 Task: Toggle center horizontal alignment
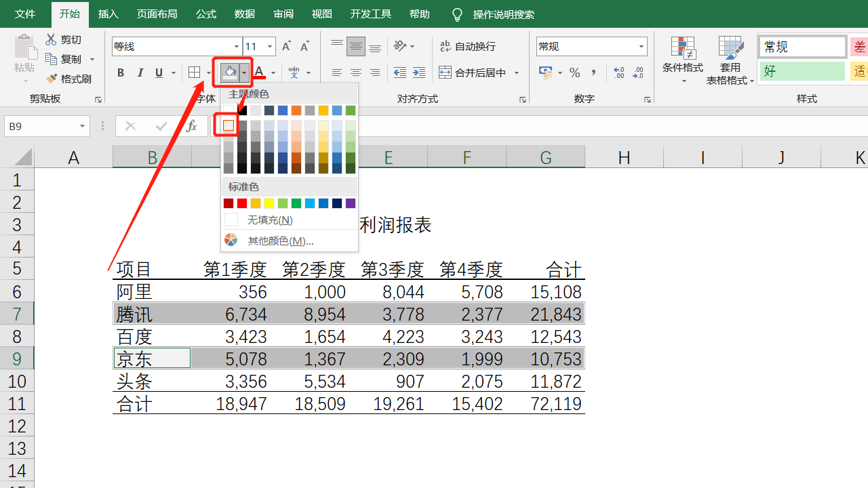(x=356, y=73)
